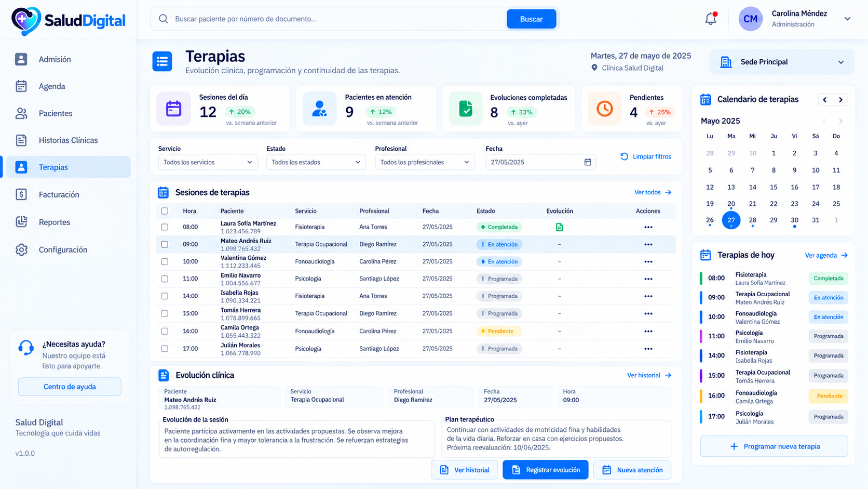Screen dimensions: 868x489
Task: Click Limpiar filtros link
Action: point(646,156)
